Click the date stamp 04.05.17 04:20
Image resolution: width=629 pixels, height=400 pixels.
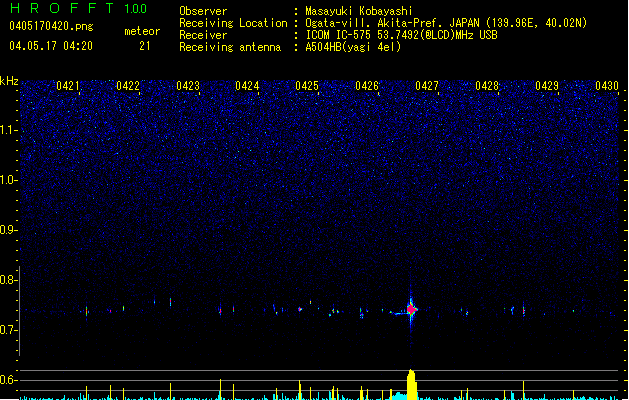51,46
